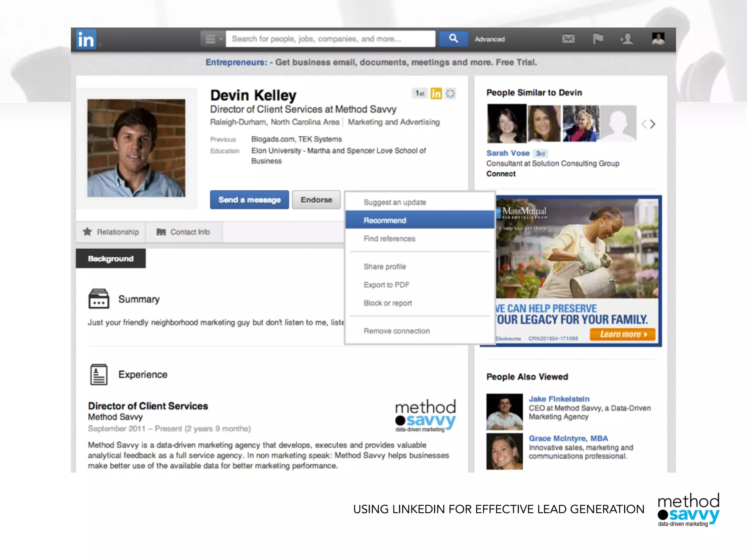The height and width of the screenshot is (560, 747).
Task: Click Send a message button
Action: 249,200
